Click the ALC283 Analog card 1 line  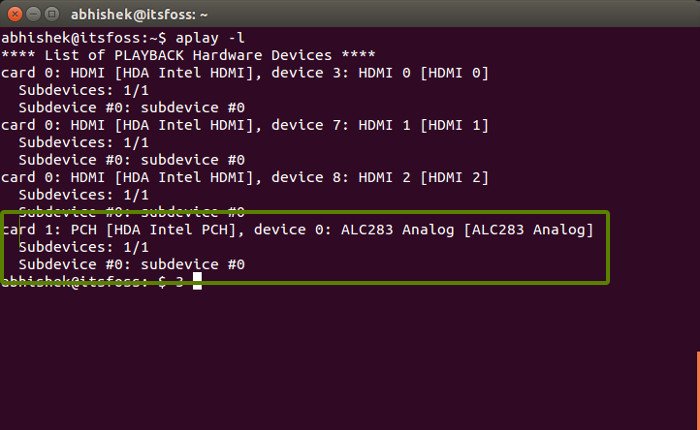point(298,230)
